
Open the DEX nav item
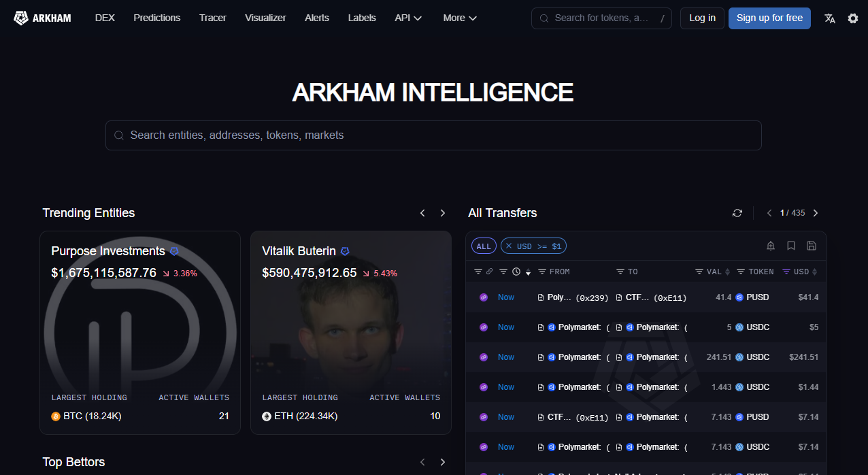[x=105, y=18]
